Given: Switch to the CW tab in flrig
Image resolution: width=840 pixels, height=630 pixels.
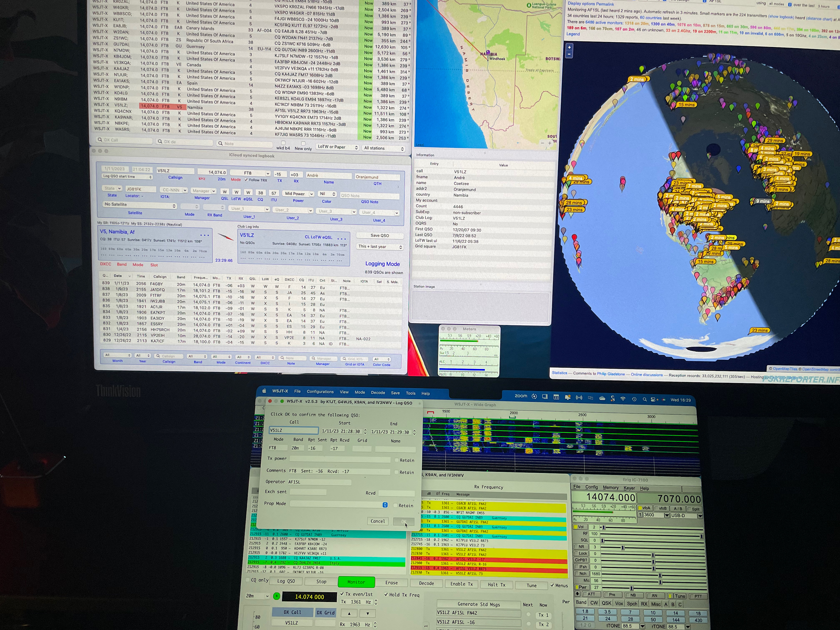Looking at the screenshot, I should tap(594, 603).
